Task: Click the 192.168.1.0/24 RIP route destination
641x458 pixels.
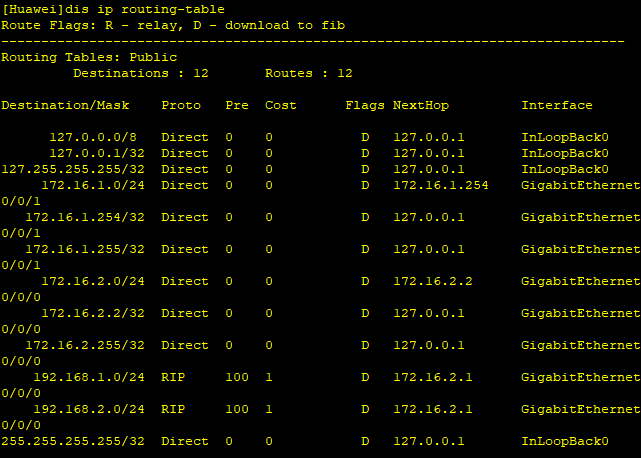Action: tap(89, 377)
